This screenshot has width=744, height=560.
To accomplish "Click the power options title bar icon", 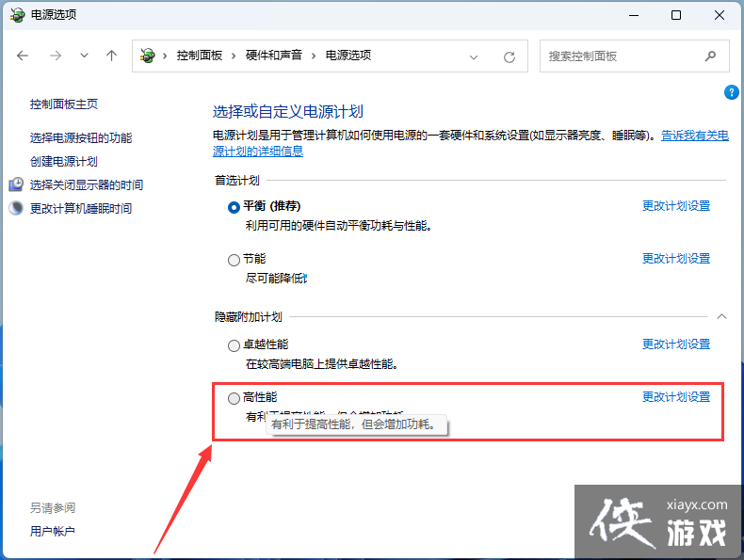I will click(x=18, y=15).
